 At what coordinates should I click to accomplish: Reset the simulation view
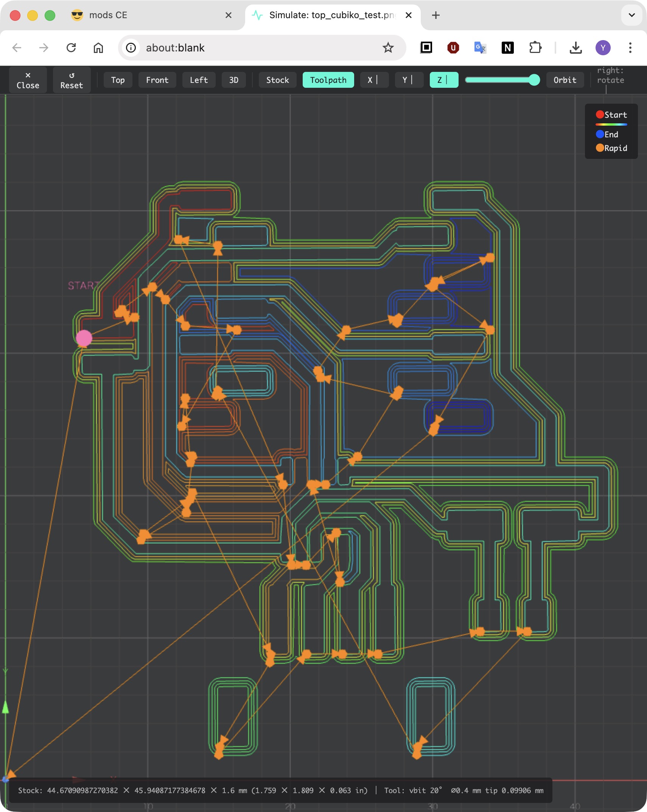click(72, 80)
